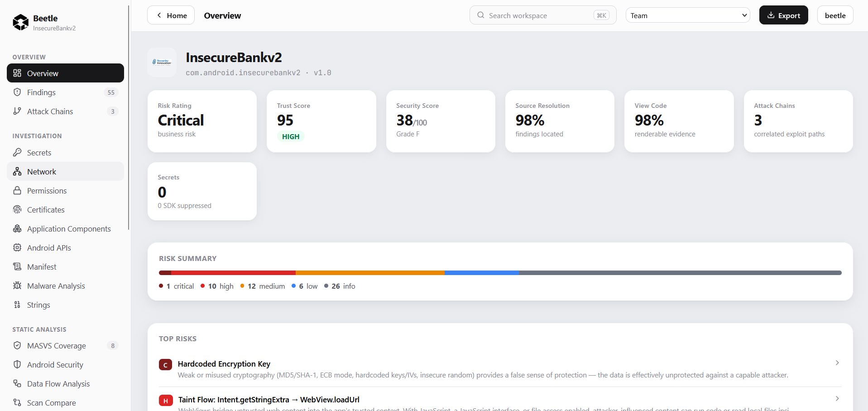This screenshot has width=868, height=411.
Task: Click the Beetle logo icon
Action: click(x=21, y=22)
